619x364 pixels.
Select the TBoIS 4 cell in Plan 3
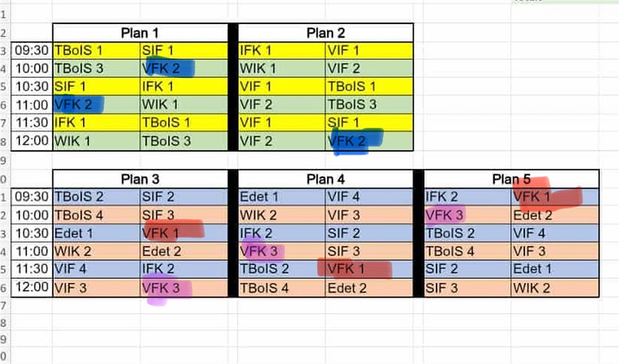point(96,215)
